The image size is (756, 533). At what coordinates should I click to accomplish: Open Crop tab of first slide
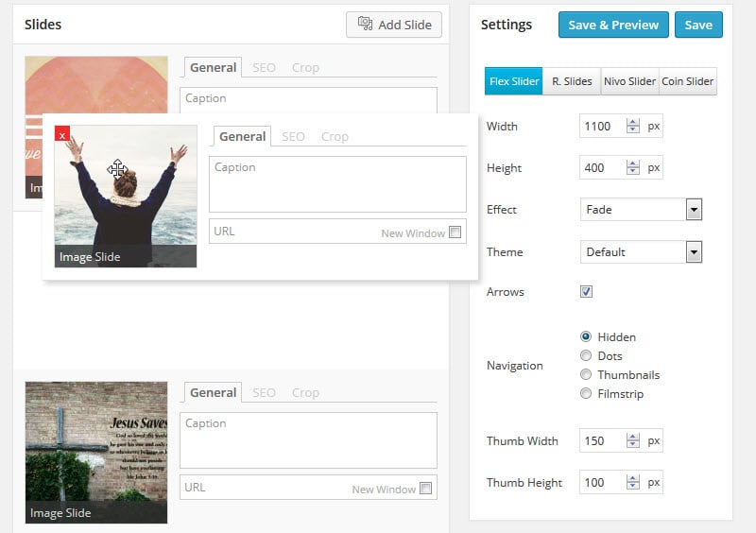(x=305, y=67)
